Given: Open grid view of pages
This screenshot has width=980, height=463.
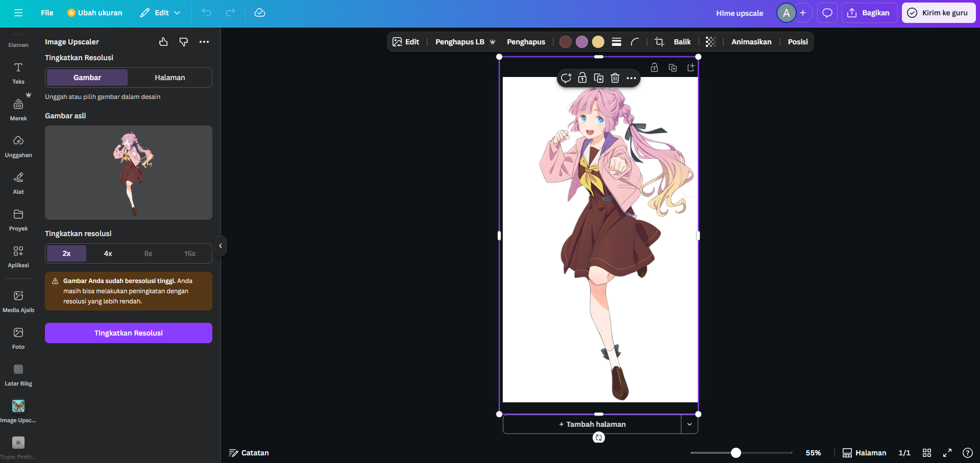Looking at the screenshot, I should coord(927,453).
